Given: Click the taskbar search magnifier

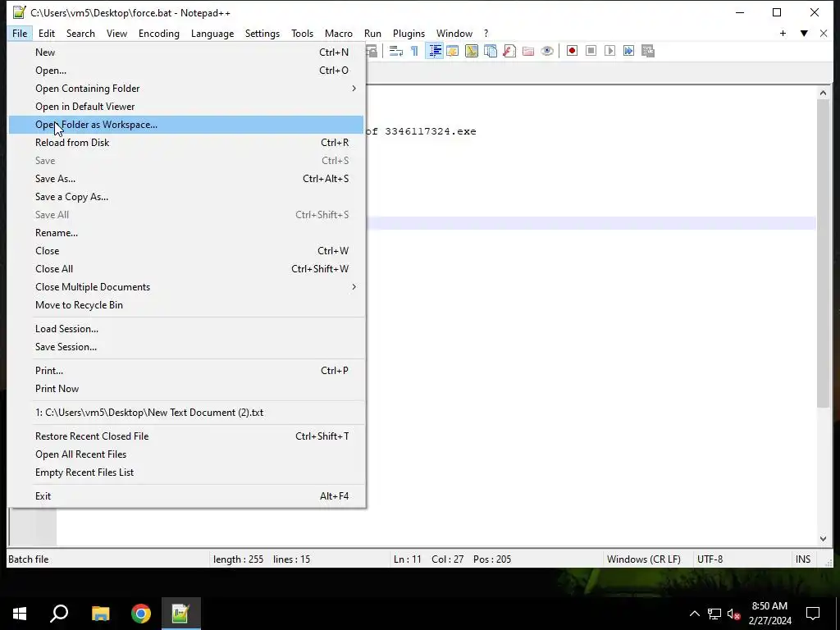Looking at the screenshot, I should tap(59, 614).
